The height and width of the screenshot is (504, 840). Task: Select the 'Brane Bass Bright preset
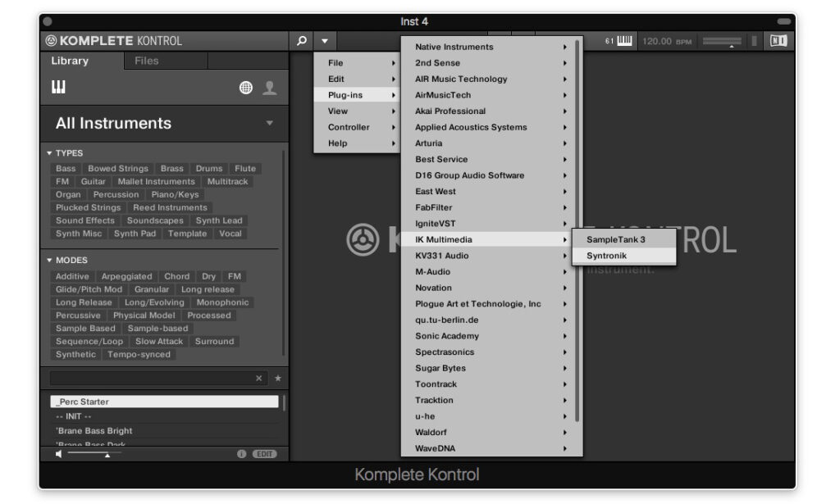[x=94, y=431]
